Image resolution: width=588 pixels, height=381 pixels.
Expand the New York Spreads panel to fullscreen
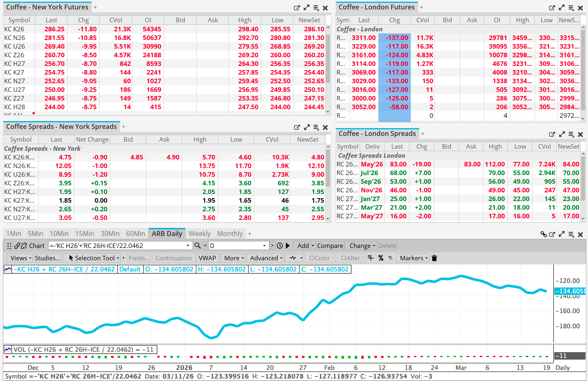tap(307, 127)
